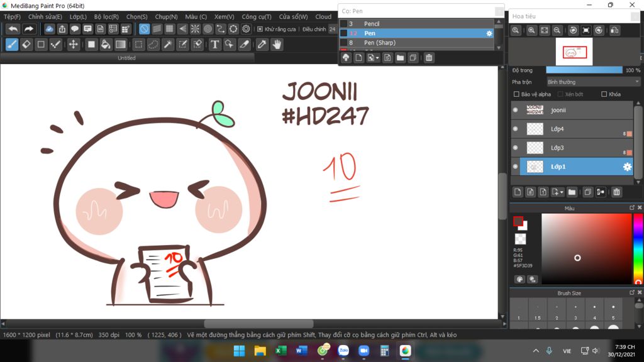
Task: Zoom out in the navigator panel
Action: pyautogui.click(x=557, y=30)
